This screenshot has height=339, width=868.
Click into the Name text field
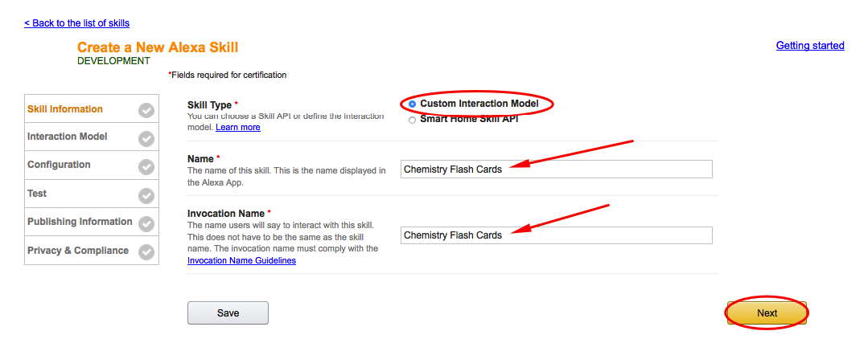tap(556, 169)
